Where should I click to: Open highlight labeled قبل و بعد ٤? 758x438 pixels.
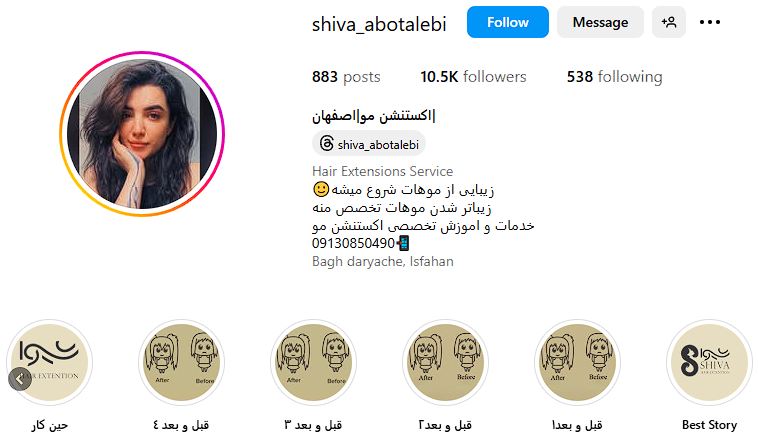click(x=181, y=362)
